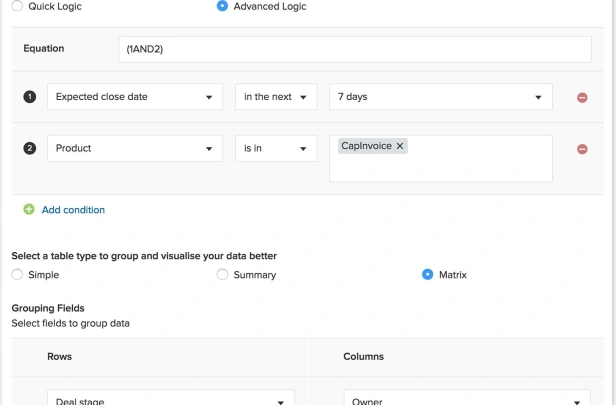Remove the Product condition via minus icon
This screenshot has width=616, height=405.
pos(582,149)
